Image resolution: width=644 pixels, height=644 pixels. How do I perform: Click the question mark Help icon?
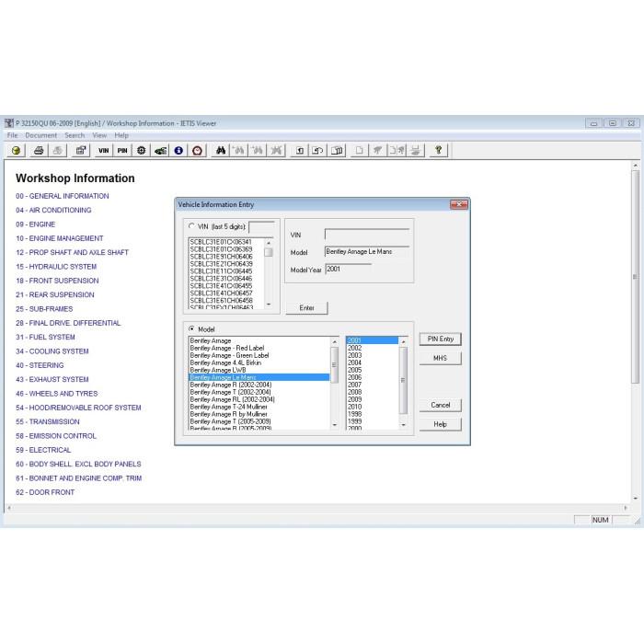pos(439,151)
